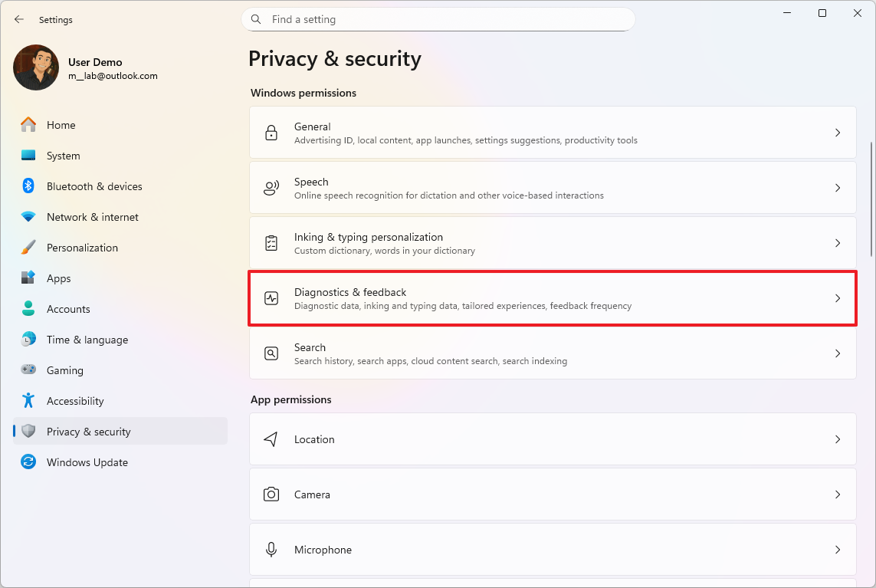
Task: Click the Find a setting box
Action: pyautogui.click(x=438, y=19)
